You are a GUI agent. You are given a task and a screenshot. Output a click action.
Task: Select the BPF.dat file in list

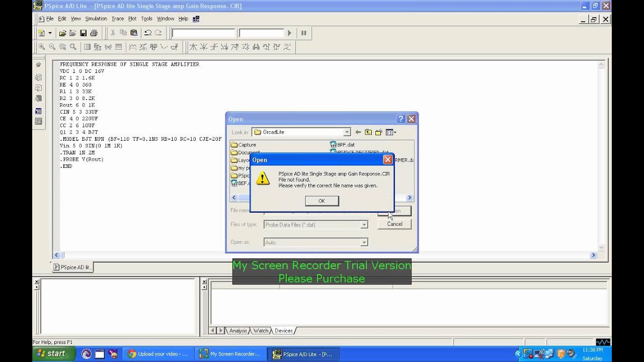[x=342, y=145]
